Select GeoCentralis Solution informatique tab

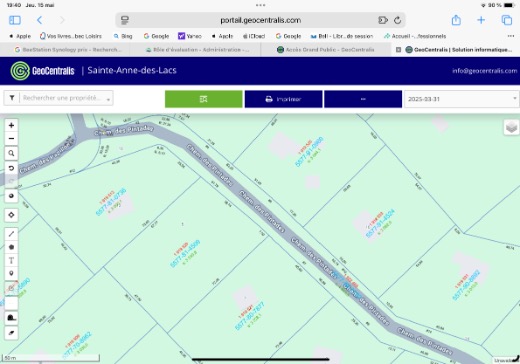(x=459, y=50)
